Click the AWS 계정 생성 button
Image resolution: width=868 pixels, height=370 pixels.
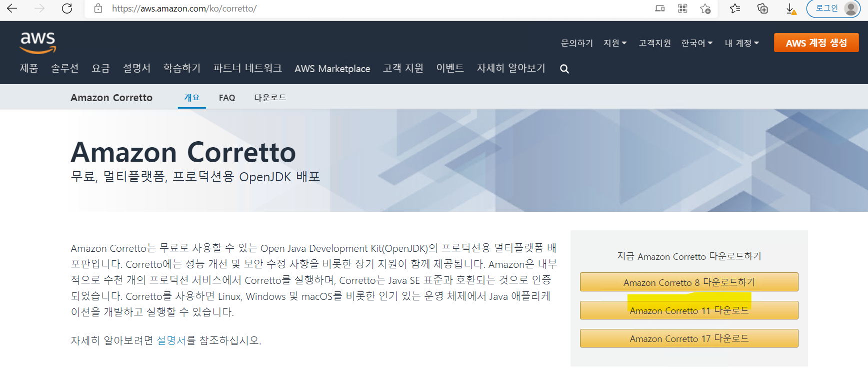816,43
